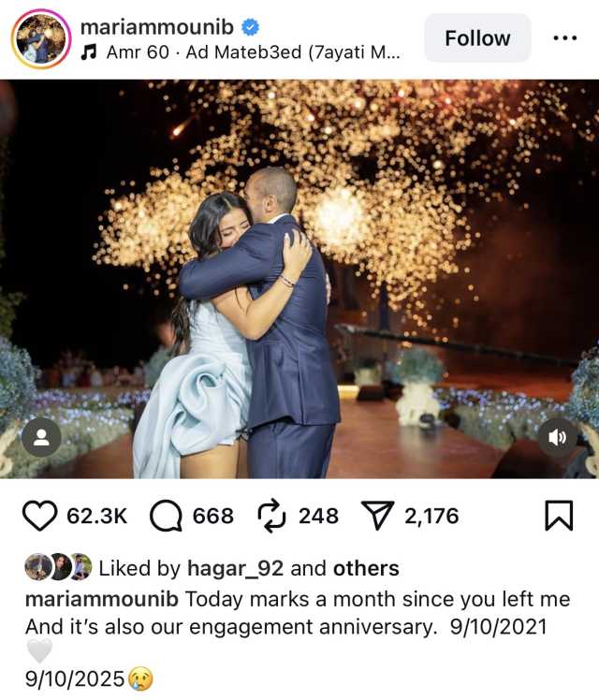The image size is (599, 700).
Task: Open the mariammounib name in caption
Action: point(102,599)
